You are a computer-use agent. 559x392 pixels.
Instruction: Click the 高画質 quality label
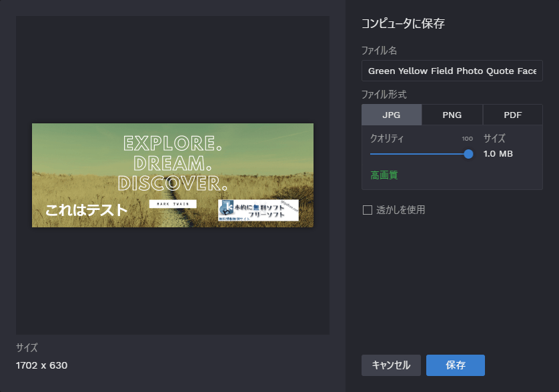[384, 175]
